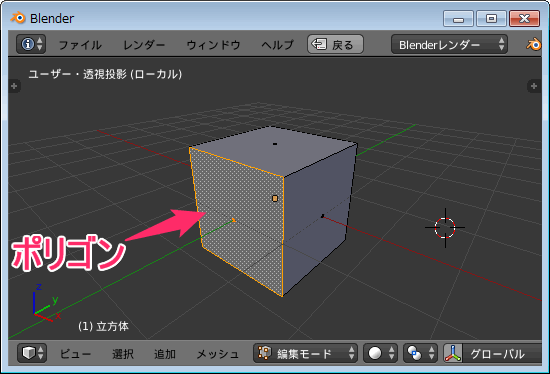Select the top face center dot
The height and width of the screenshot is (374, 550).
[275, 144]
